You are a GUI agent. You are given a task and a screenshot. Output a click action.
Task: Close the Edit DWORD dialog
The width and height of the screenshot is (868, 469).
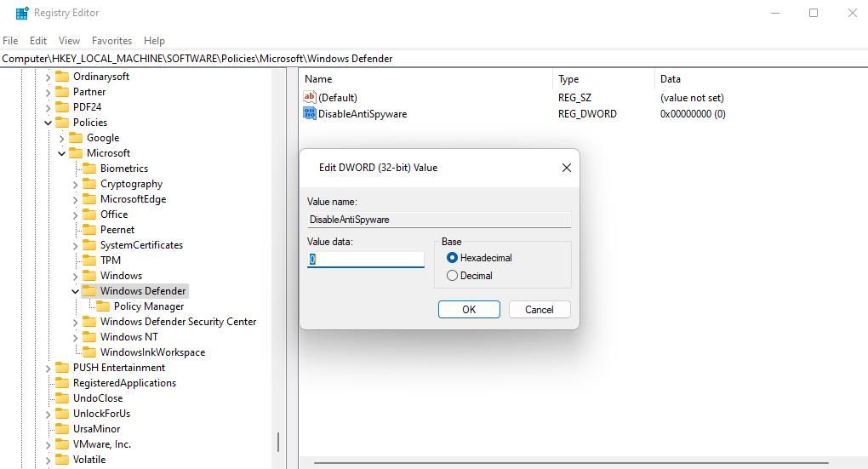(566, 168)
